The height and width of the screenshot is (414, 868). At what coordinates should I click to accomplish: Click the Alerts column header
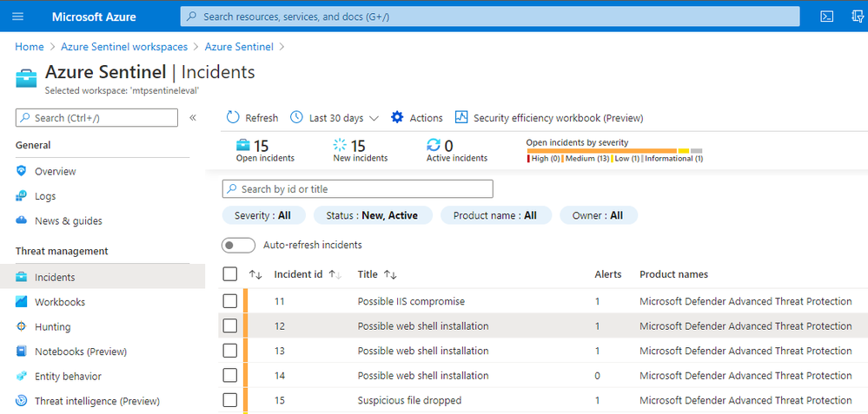[x=608, y=274]
